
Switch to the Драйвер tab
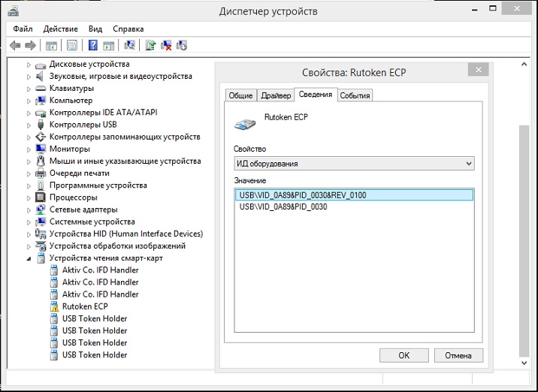[275, 95]
